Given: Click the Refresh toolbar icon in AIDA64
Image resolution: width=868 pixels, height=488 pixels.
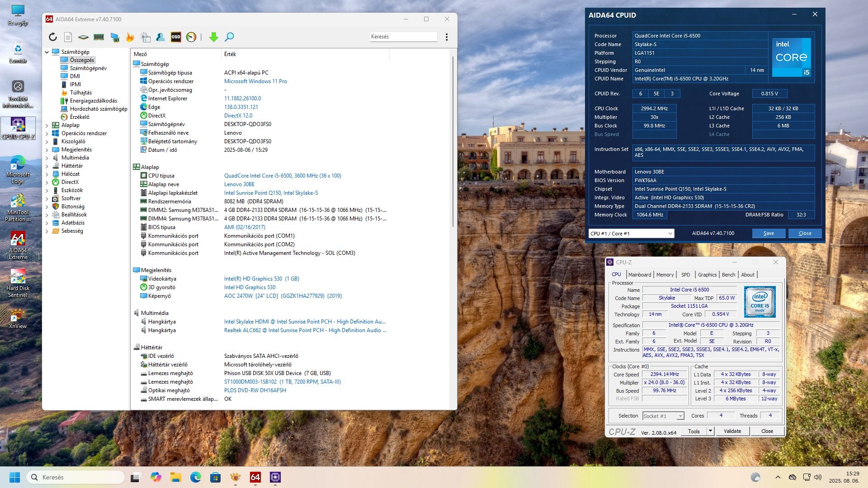Looking at the screenshot, I should point(53,37).
